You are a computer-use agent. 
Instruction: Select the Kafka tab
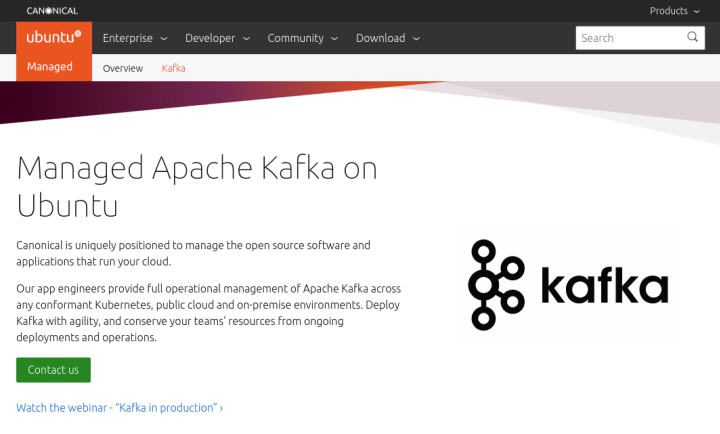174,68
